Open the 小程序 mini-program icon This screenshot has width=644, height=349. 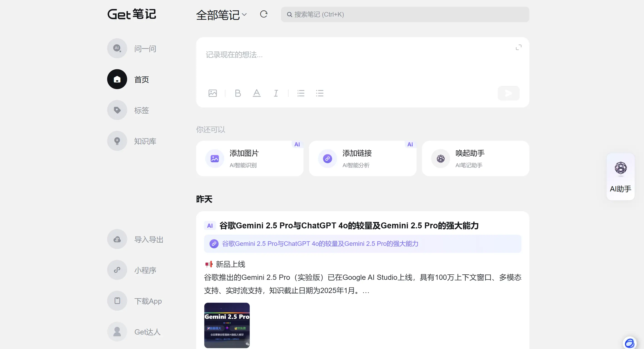tap(117, 270)
